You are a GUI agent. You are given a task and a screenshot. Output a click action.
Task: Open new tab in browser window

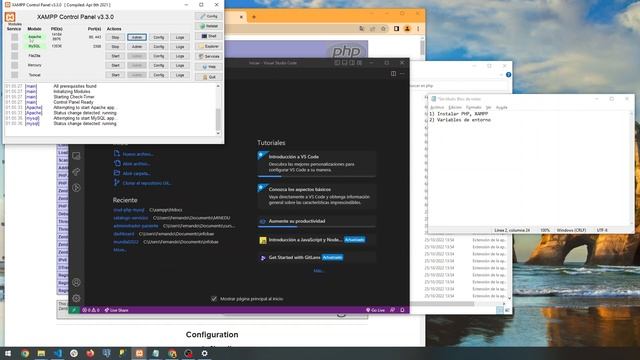click(254, 17)
